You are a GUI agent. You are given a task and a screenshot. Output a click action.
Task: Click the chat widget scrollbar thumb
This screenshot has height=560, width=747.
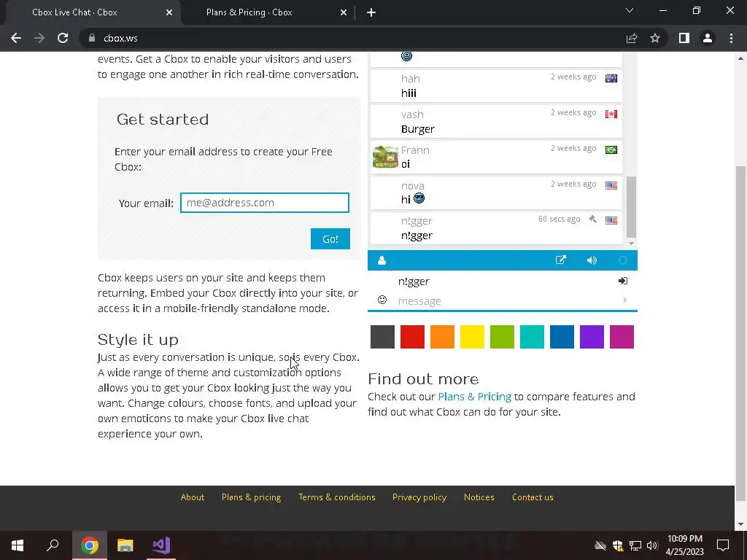[631, 206]
